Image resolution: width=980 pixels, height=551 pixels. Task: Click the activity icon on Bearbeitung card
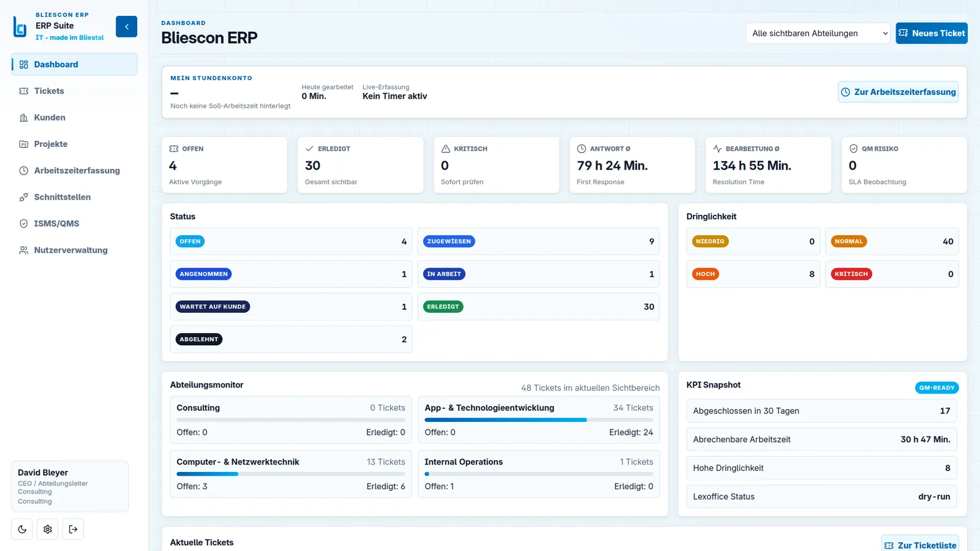[717, 149]
